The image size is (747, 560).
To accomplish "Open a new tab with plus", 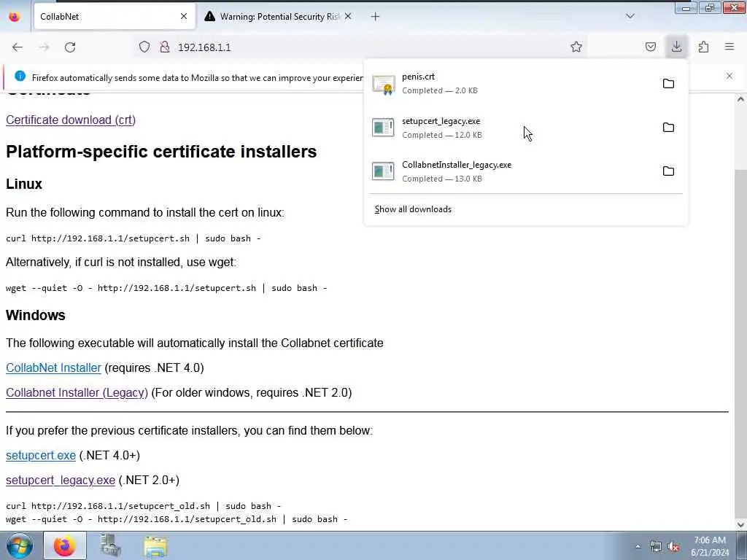I will pyautogui.click(x=376, y=17).
